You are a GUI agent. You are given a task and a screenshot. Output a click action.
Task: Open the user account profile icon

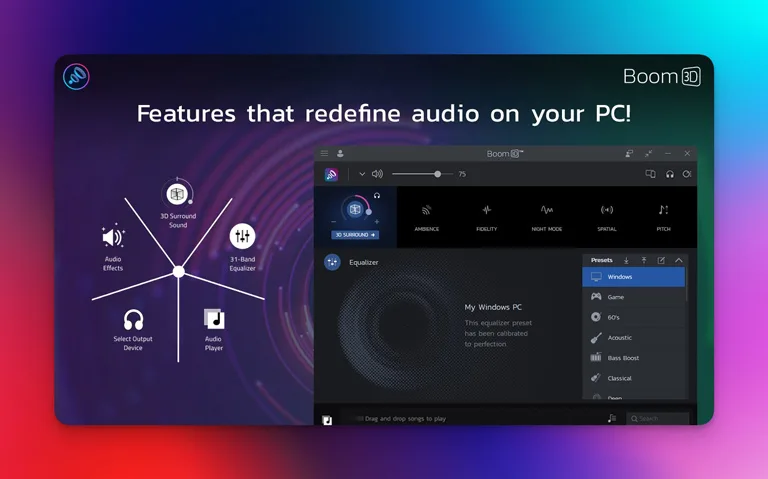pyautogui.click(x=340, y=153)
